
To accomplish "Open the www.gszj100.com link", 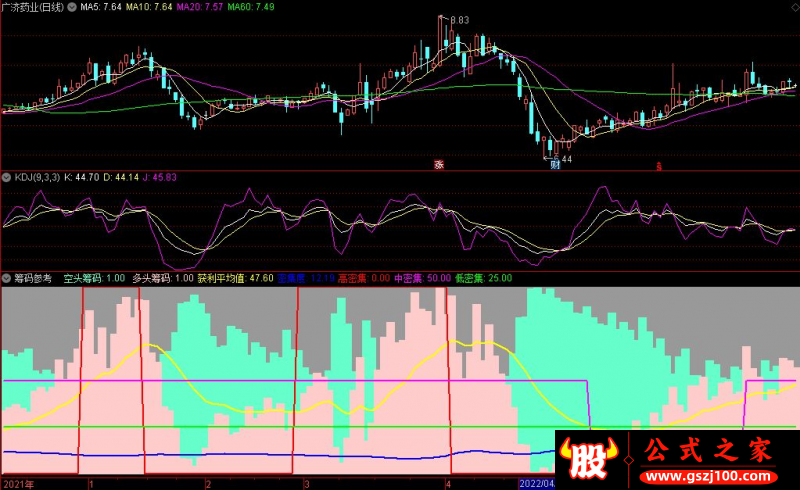I will (x=708, y=476).
